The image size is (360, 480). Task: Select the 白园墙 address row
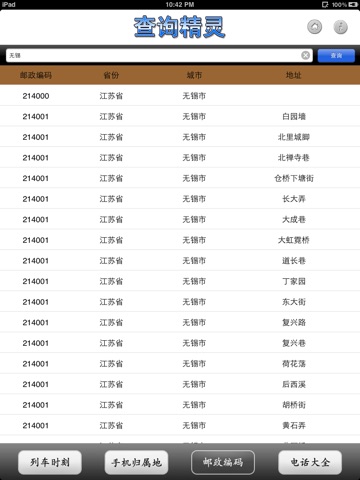[x=180, y=116]
